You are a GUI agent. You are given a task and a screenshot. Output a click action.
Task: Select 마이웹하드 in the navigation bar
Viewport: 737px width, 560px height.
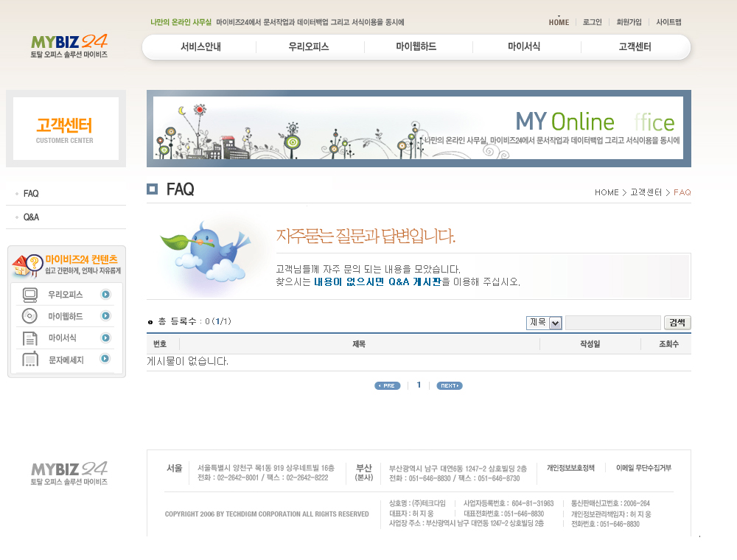point(416,47)
